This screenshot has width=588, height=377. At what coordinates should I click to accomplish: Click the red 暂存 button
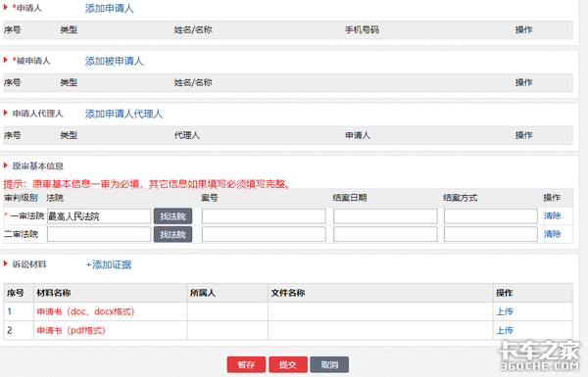(x=246, y=364)
